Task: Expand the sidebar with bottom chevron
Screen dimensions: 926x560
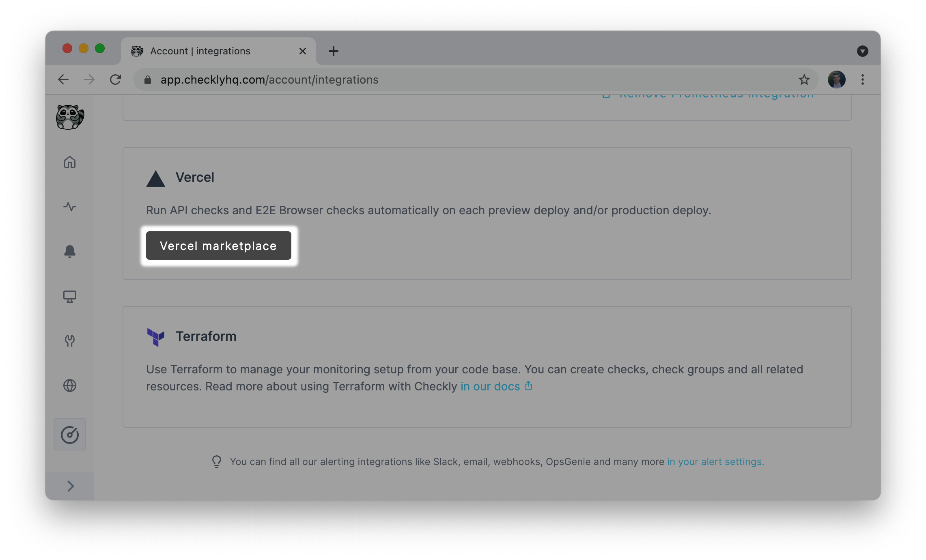Action: point(70,486)
